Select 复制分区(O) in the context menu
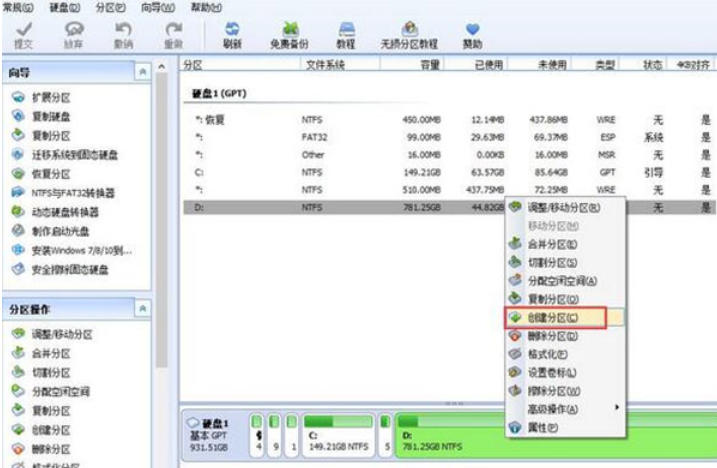This screenshot has width=717, height=468. click(565, 299)
